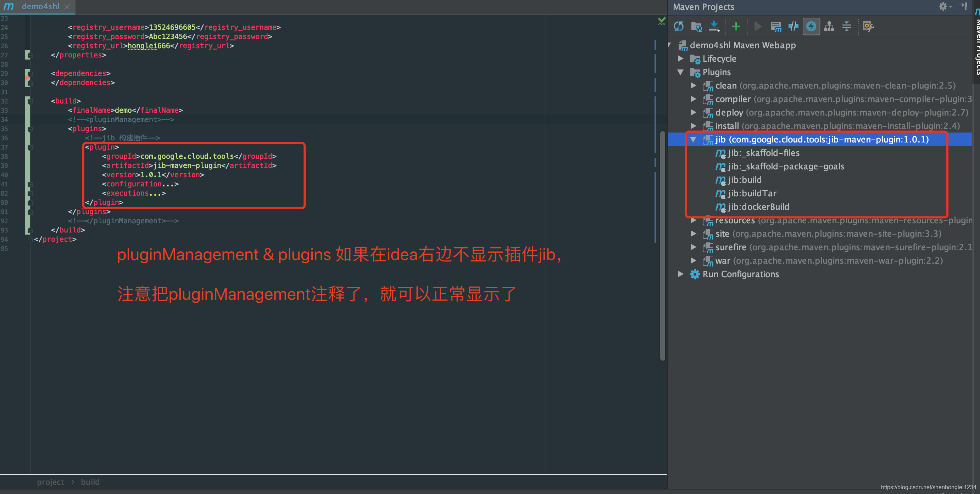
Task: Click Download Sources and Documentation icon
Action: (x=714, y=26)
